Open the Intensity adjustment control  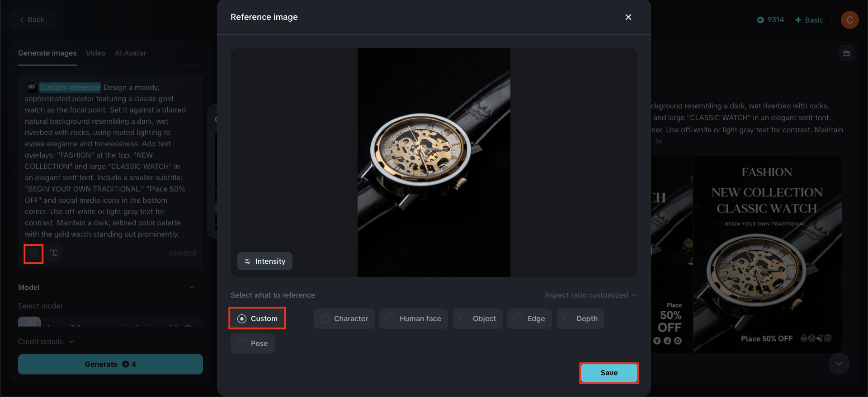pos(265,261)
